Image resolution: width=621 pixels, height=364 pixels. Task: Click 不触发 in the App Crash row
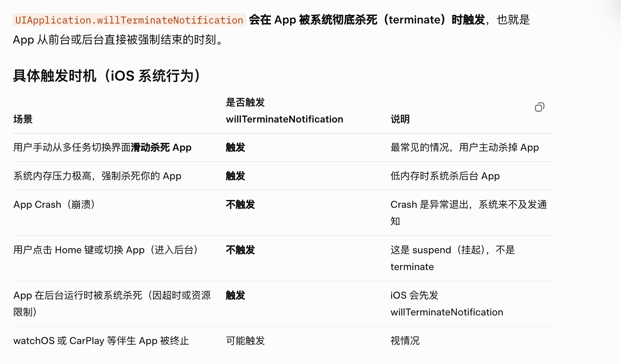[x=240, y=205]
